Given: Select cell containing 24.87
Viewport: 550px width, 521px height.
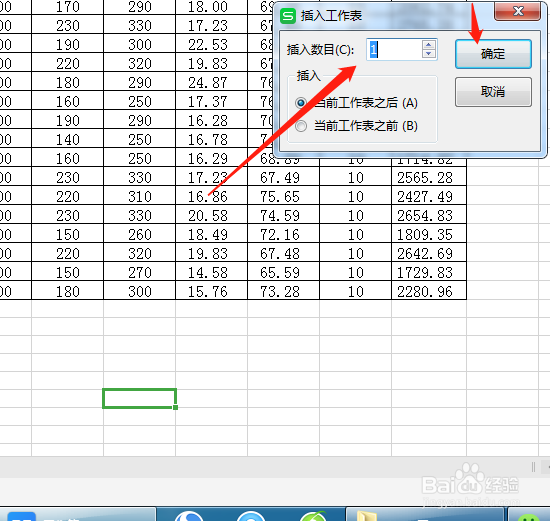Looking at the screenshot, I should 211,81.
